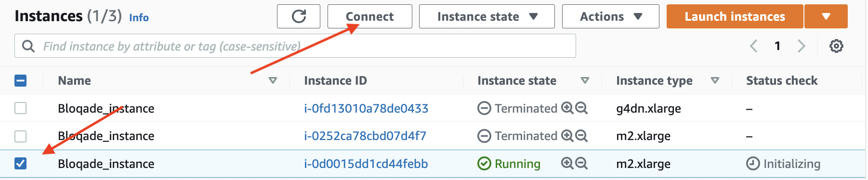
Task: Go to previous page arrow
Action: pyautogui.click(x=754, y=46)
